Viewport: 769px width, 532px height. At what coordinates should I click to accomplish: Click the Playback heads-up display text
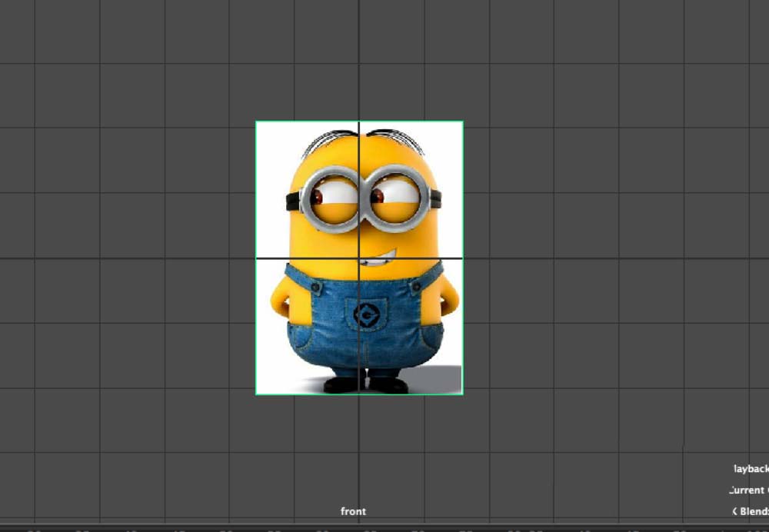point(751,469)
